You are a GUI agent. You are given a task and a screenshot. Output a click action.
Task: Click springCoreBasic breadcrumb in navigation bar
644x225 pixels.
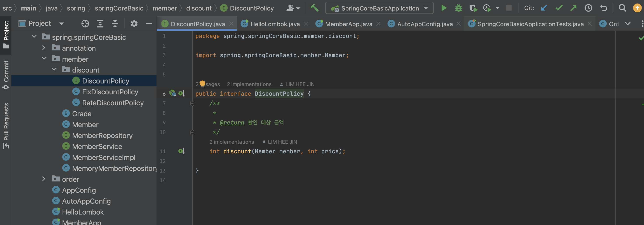click(x=119, y=8)
